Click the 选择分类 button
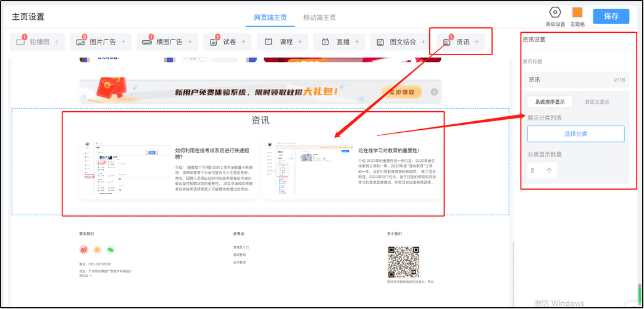The image size is (644, 309). tap(575, 133)
